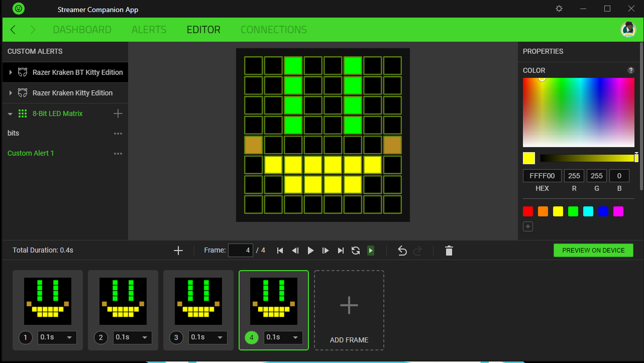The height and width of the screenshot is (363, 644).
Task: Step to the previous frame
Action: coord(295,250)
